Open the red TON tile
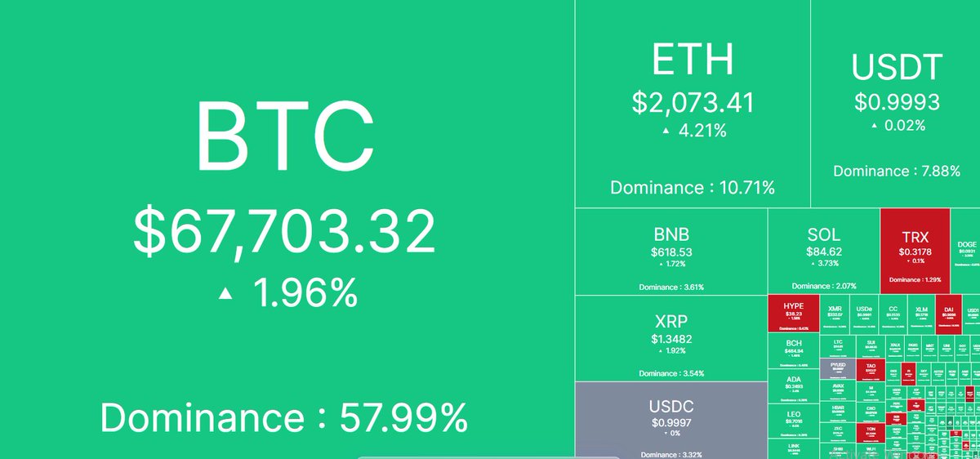The image size is (980, 459). click(x=870, y=431)
